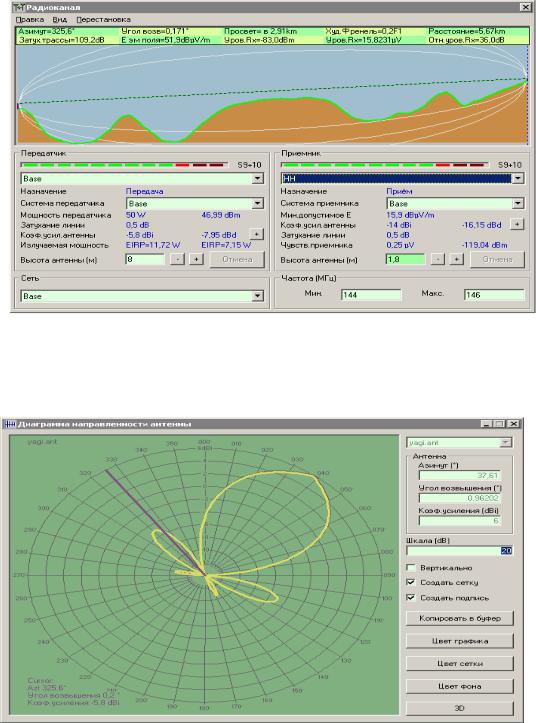Click the -119,04 dBm receiver sensitivity value
This screenshot has width=536, height=723.
(x=484, y=245)
